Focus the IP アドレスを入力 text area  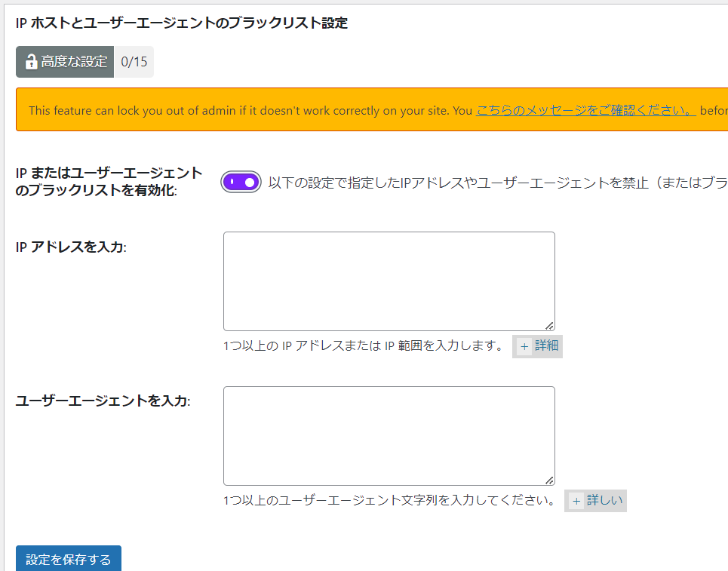pyautogui.click(x=389, y=281)
